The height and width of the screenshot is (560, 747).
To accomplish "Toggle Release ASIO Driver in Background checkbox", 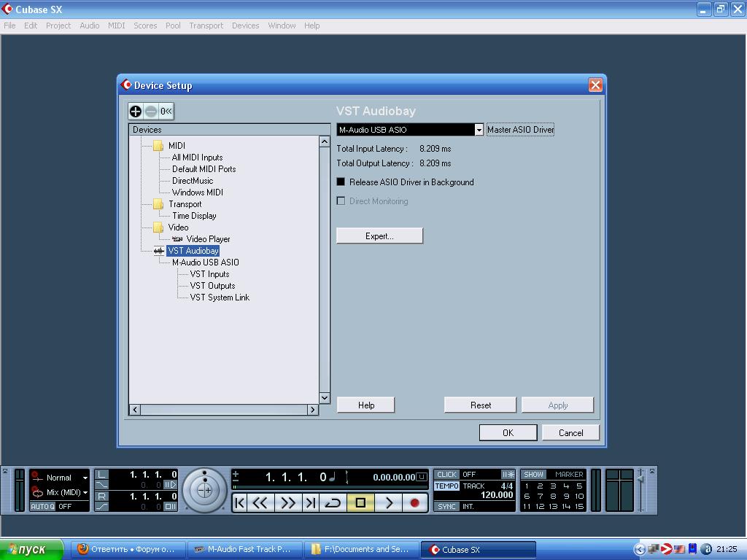I will point(341,182).
